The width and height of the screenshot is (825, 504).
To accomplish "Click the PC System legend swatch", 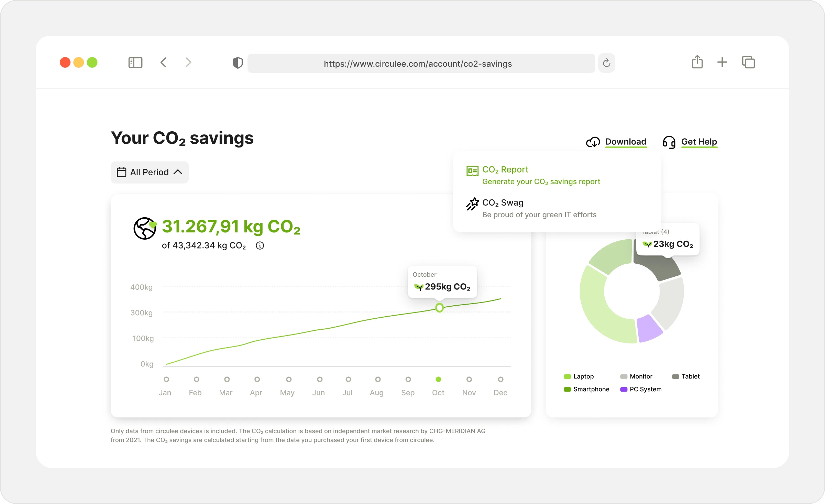I will pyautogui.click(x=624, y=389).
